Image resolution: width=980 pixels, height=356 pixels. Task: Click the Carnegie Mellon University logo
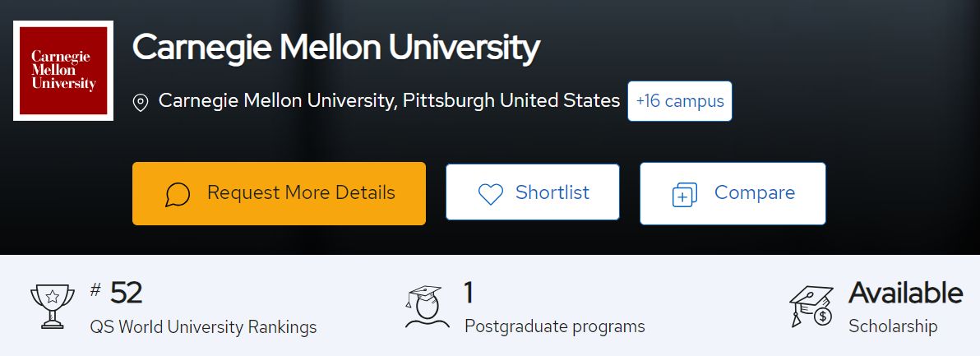63,71
